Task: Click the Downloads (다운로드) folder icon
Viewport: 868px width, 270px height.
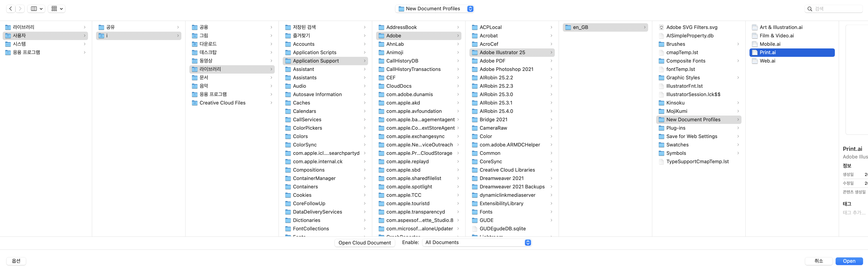Action: pyautogui.click(x=195, y=44)
